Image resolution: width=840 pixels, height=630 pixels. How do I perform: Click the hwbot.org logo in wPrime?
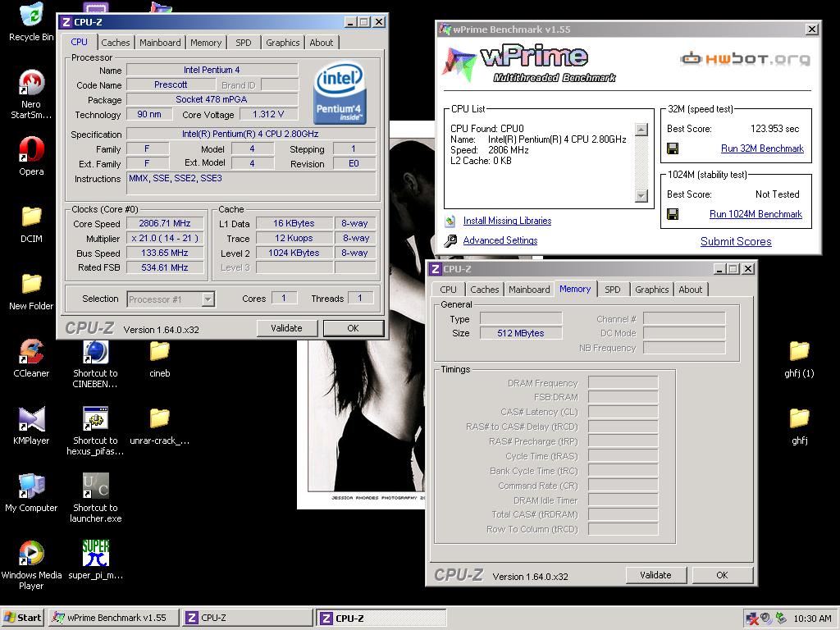click(x=745, y=58)
